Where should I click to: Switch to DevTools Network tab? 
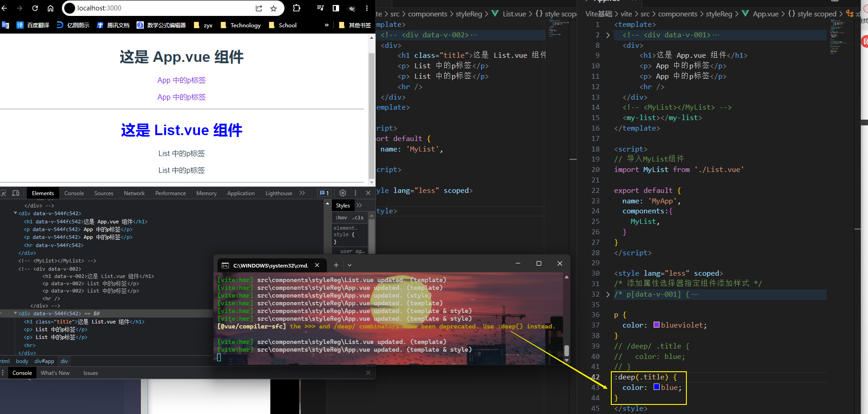click(x=134, y=193)
